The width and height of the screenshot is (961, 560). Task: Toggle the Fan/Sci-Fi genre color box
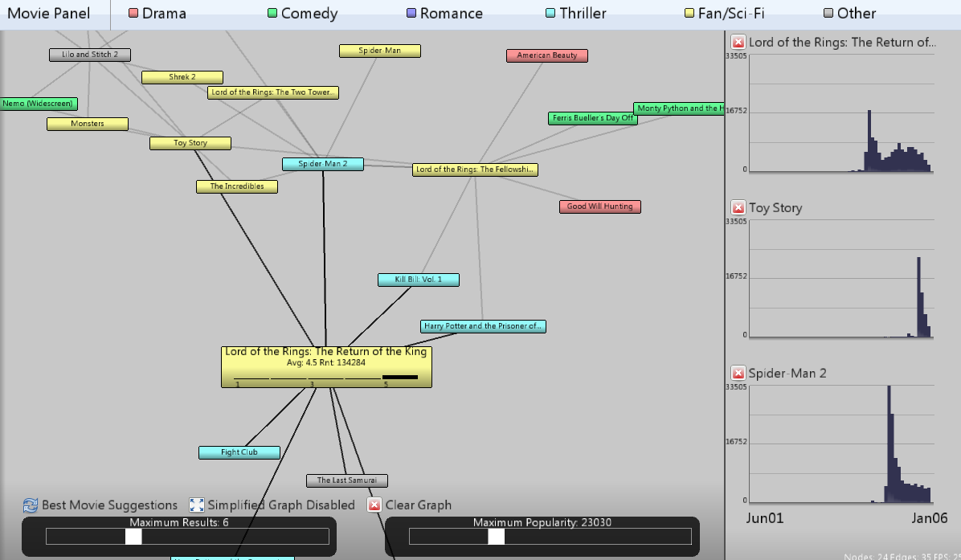pyautogui.click(x=689, y=13)
